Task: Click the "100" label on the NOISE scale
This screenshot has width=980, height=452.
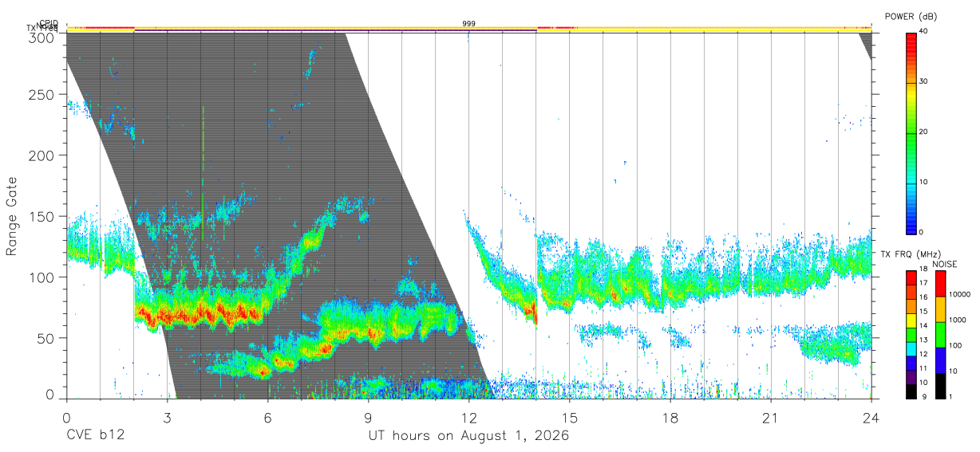Action: click(x=954, y=346)
